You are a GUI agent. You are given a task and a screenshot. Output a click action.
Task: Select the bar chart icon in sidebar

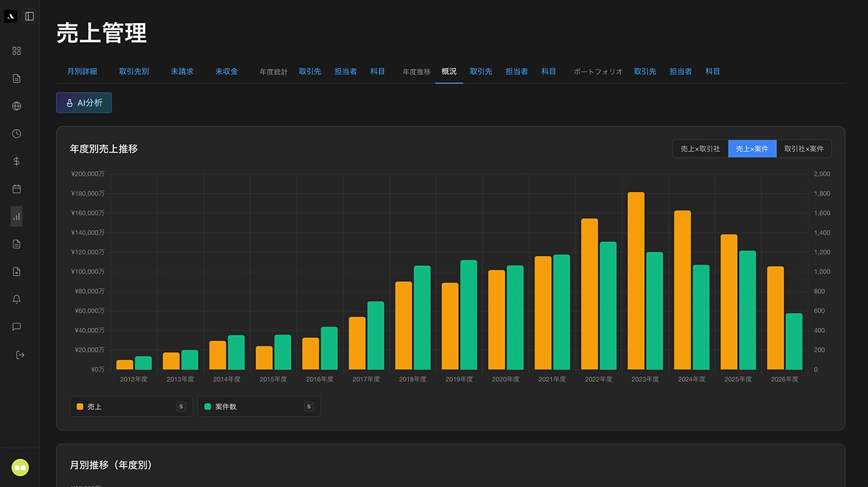pyautogui.click(x=16, y=216)
